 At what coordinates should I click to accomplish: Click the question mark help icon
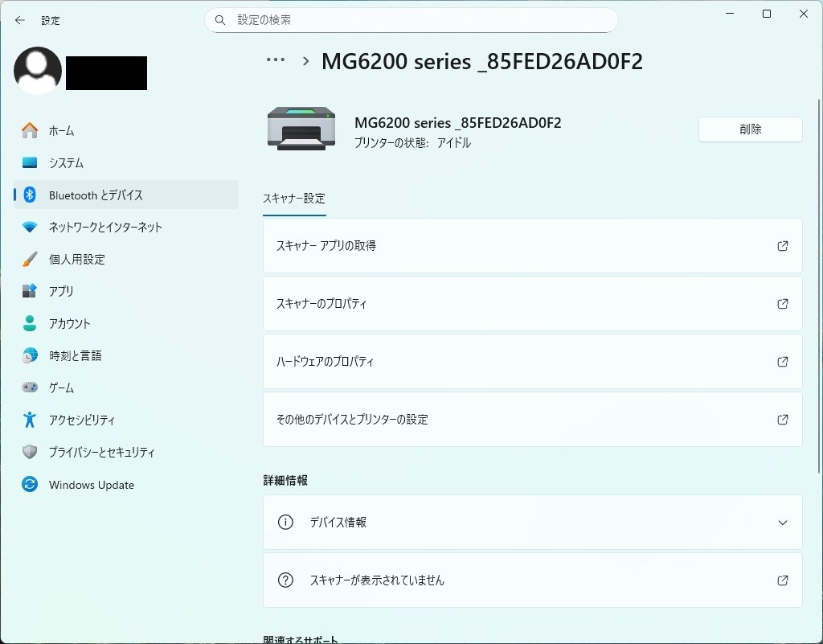[285, 580]
